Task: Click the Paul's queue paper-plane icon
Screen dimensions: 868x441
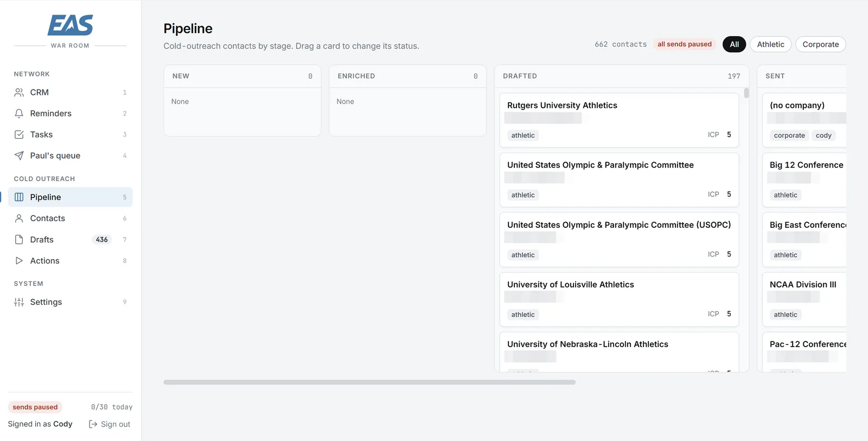Action: pos(19,156)
